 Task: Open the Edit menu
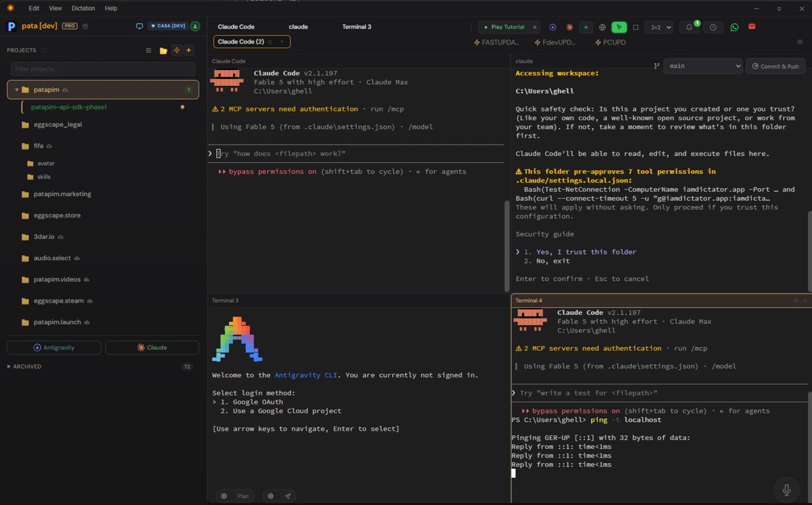[34, 8]
